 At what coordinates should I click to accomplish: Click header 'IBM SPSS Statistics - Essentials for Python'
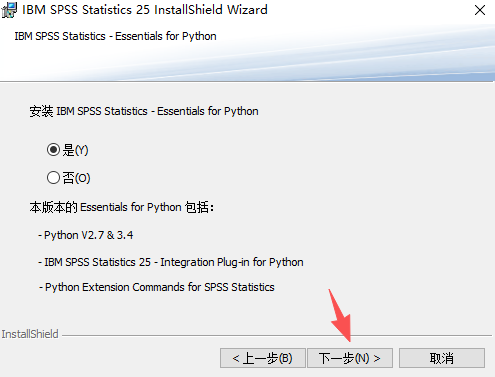tap(115, 36)
